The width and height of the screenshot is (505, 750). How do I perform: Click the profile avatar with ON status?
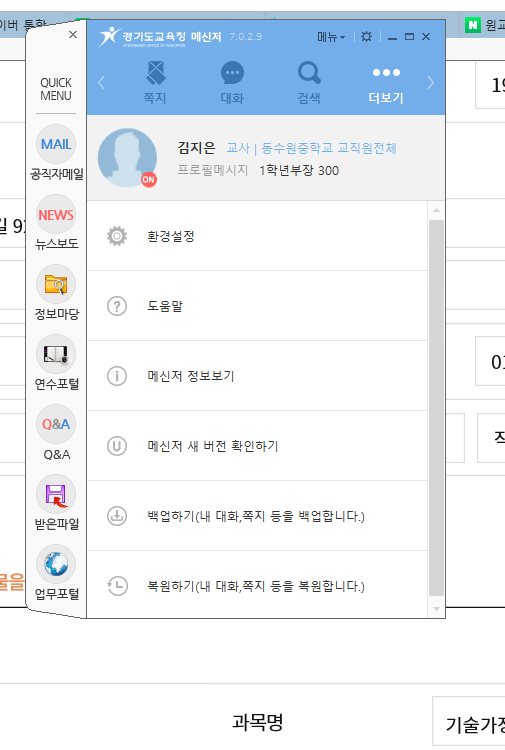(x=127, y=158)
